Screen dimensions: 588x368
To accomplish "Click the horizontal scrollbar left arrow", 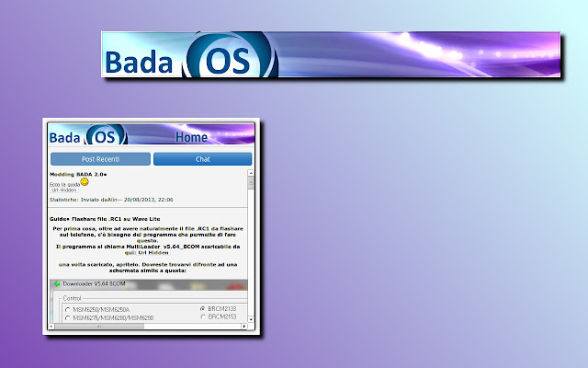I will (x=51, y=327).
